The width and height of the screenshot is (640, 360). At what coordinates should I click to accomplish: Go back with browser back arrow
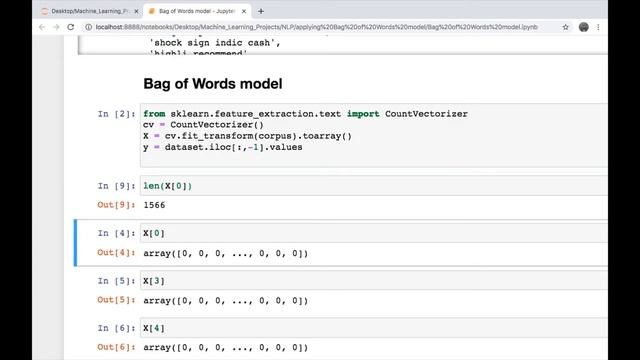point(42,27)
